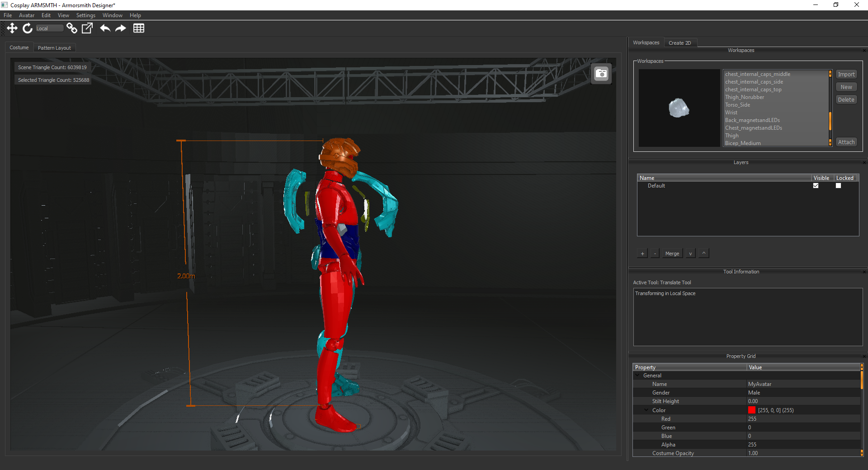Image resolution: width=868 pixels, height=470 pixels.
Task: Click the Import workspace button
Action: pos(846,75)
